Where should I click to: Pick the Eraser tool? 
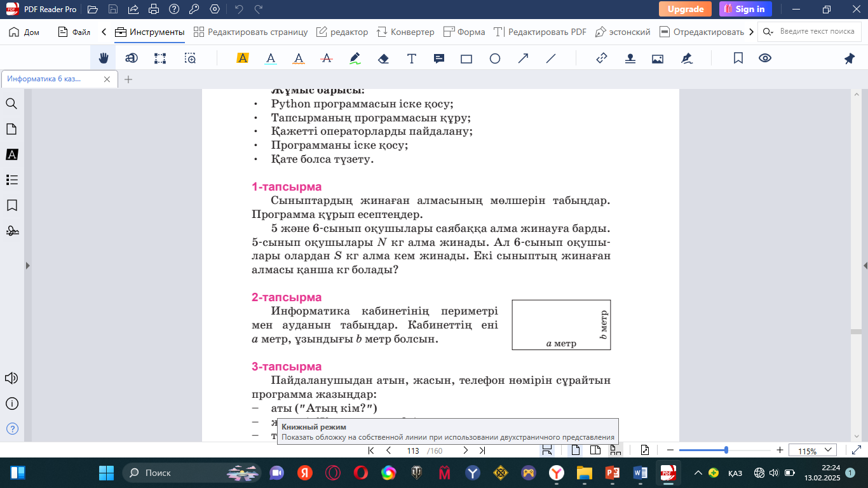383,58
